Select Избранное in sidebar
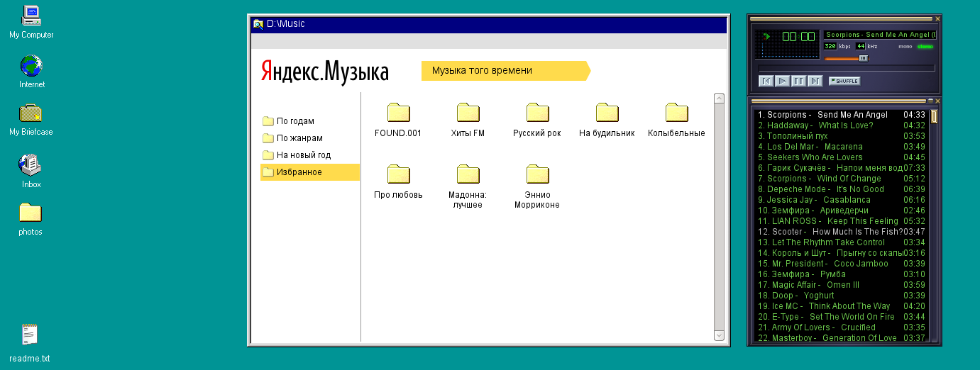This screenshot has height=370, width=980. coord(310,172)
